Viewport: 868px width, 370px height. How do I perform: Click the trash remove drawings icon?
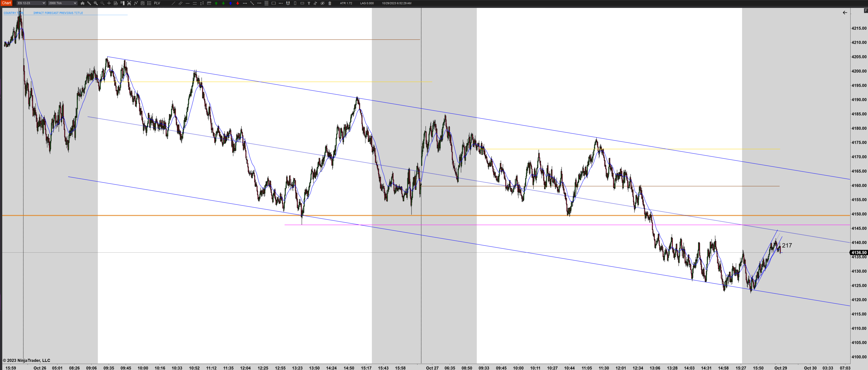click(330, 3)
